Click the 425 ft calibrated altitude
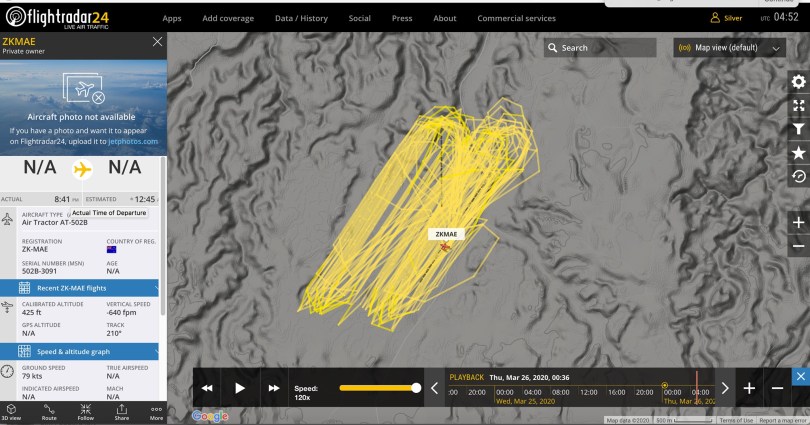810x425 pixels. pyautogui.click(x=32, y=312)
